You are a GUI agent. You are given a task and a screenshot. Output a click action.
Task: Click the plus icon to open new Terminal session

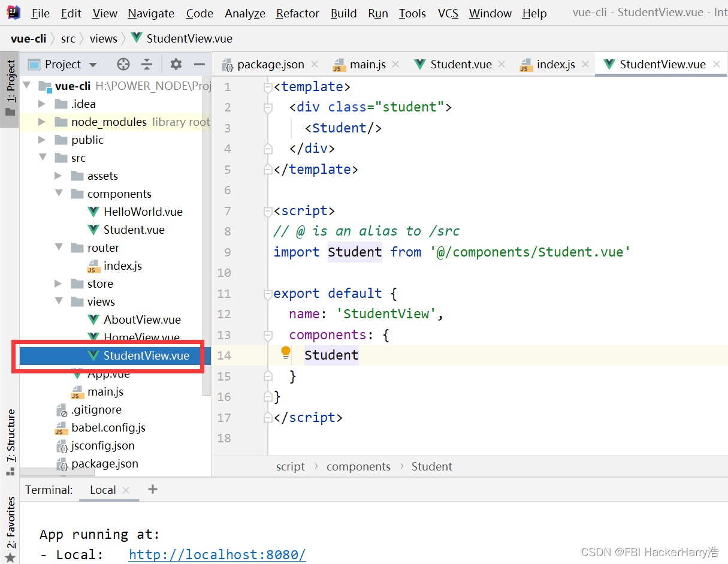[153, 490]
